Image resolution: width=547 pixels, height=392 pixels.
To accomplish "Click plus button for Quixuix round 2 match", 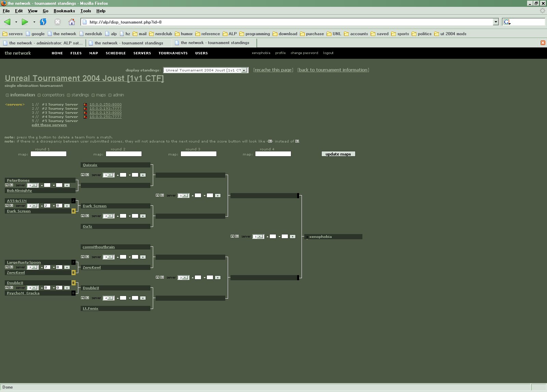I will [143, 175].
